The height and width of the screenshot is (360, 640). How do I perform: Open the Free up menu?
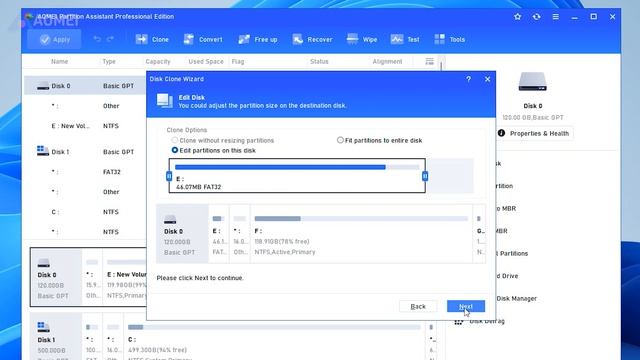tap(258, 40)
